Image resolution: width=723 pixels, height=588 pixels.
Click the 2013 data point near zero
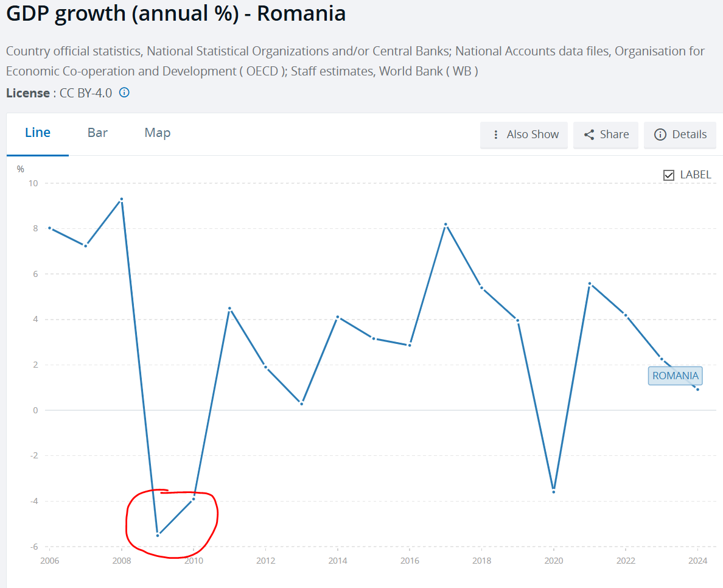[x=301, y=404]
